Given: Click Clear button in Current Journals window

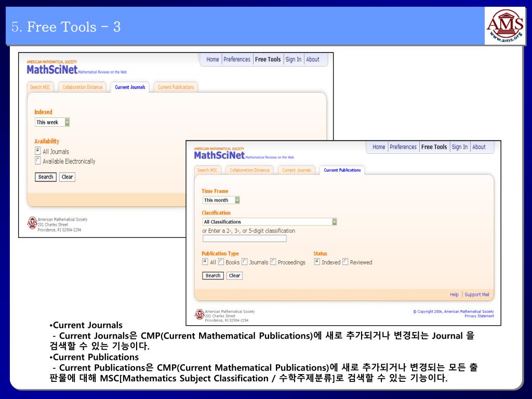Looking at the screenshot, I should [67, 177].
